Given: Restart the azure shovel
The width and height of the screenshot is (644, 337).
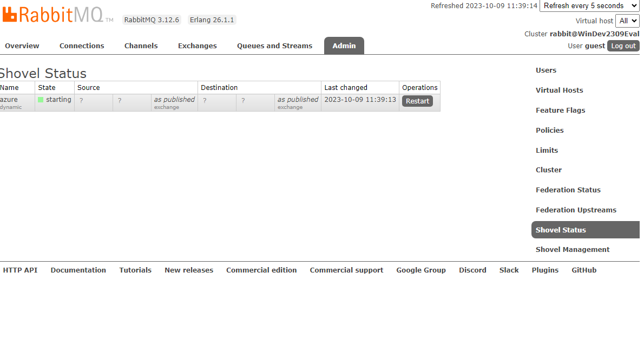Looking at the screenshot, I should click(x=417, y=101).
